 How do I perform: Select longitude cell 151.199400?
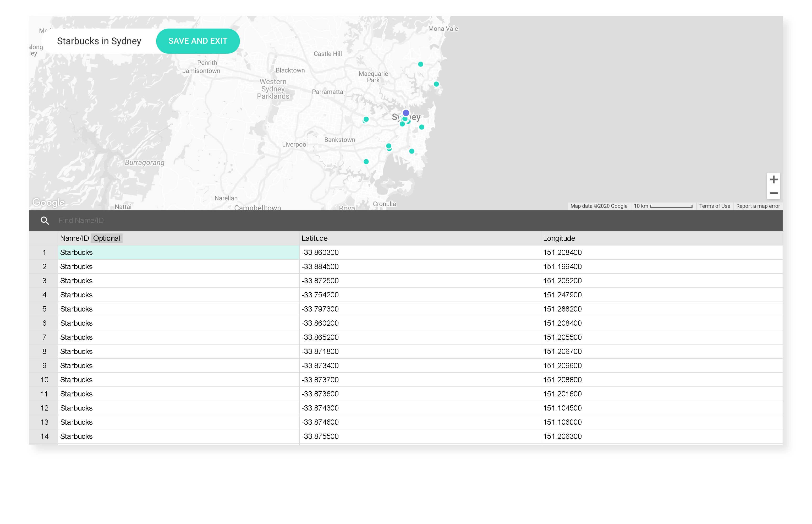tap(662, 266)
